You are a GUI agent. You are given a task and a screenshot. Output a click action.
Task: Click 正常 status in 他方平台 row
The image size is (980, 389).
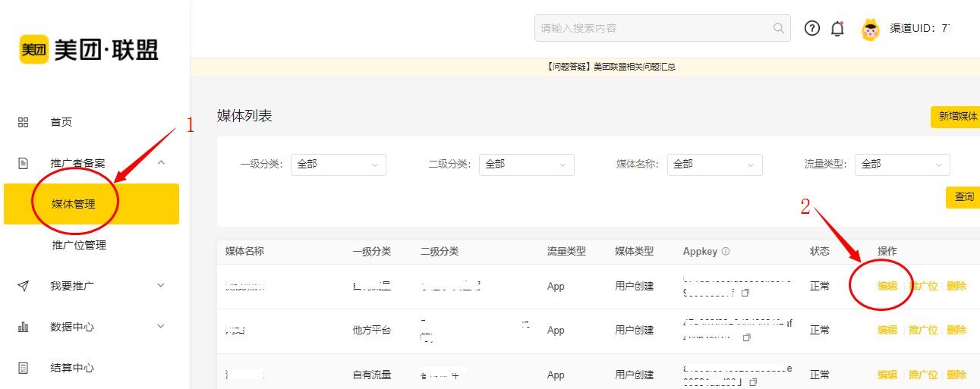pos(820,331)
